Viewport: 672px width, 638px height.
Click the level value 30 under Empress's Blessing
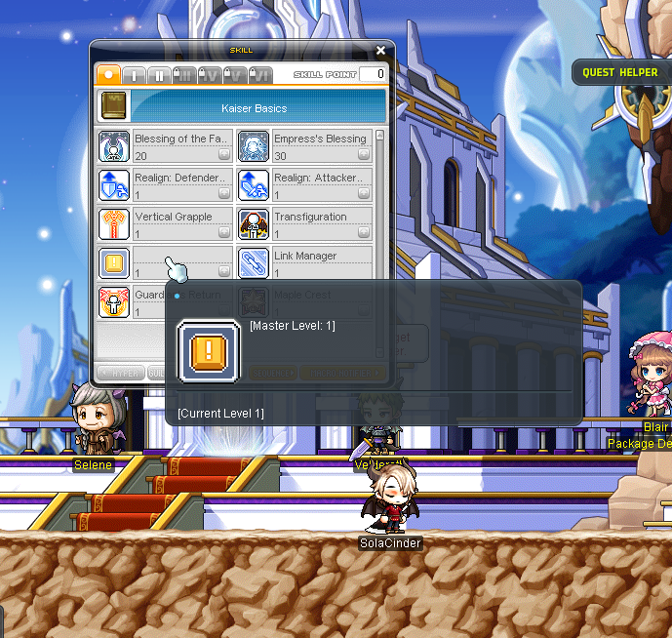click(x=280, y=156)
